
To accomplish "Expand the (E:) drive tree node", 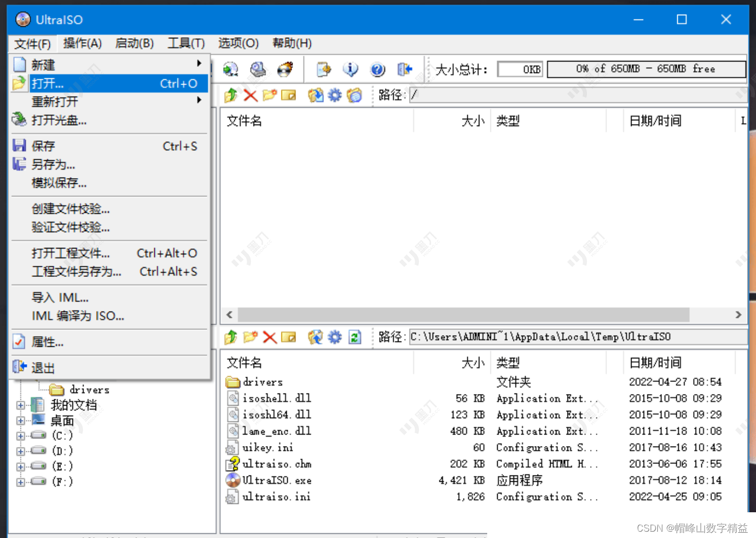I will (20, 466).
